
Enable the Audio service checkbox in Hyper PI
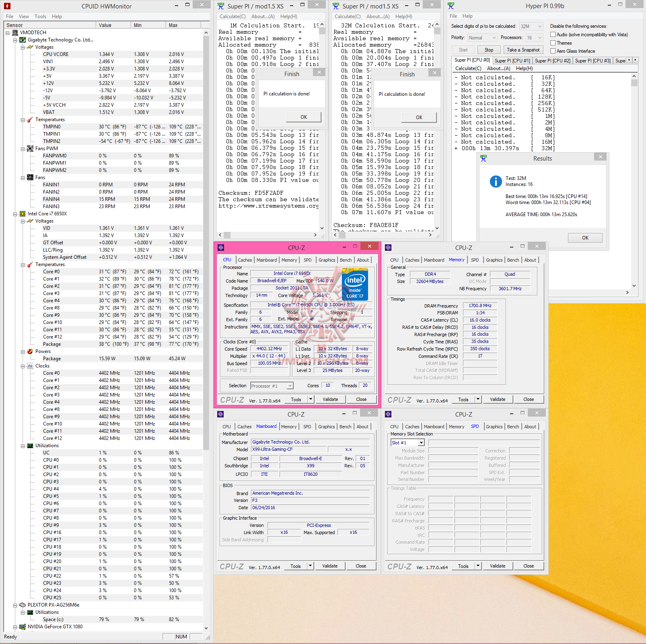click(x=553, y=35)
